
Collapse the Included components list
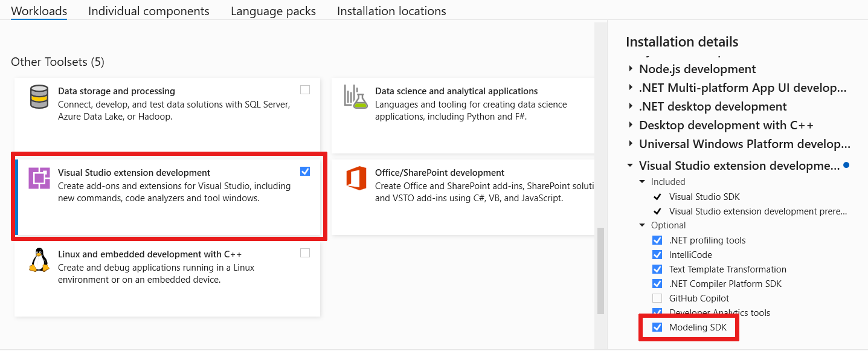[642, 181]
